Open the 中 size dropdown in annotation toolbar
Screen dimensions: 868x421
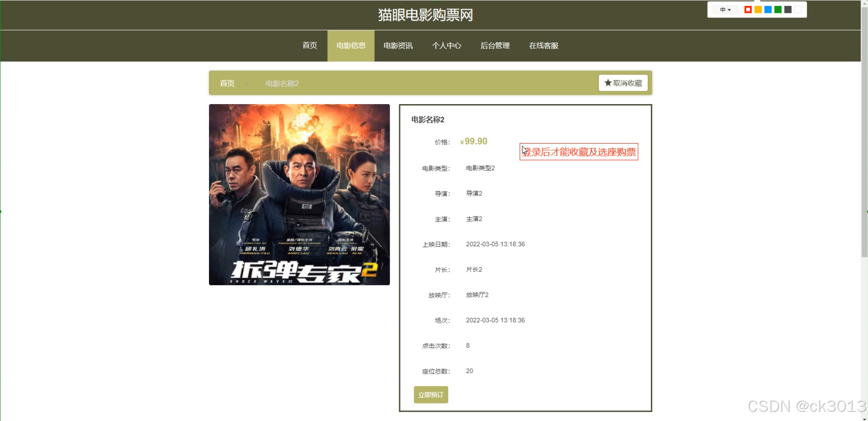(725, 10)
